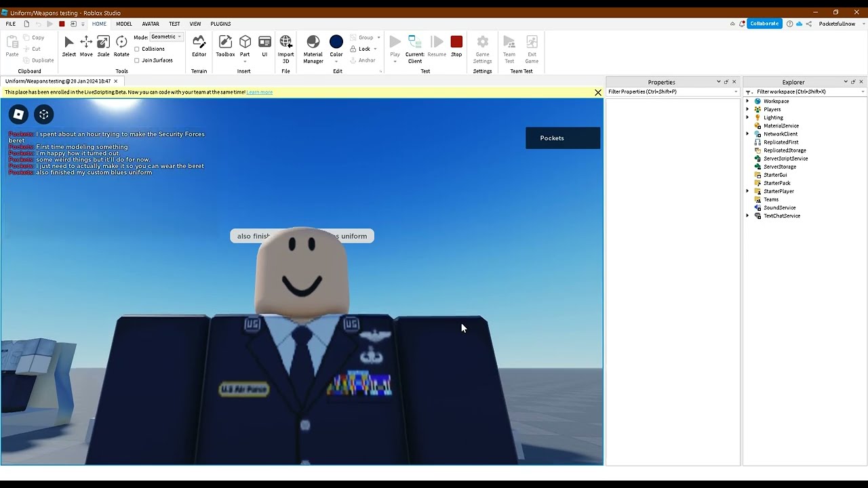868x488 pixels.
Task: Switch to the MODEL ribbon tab
Action: point(124,24)
